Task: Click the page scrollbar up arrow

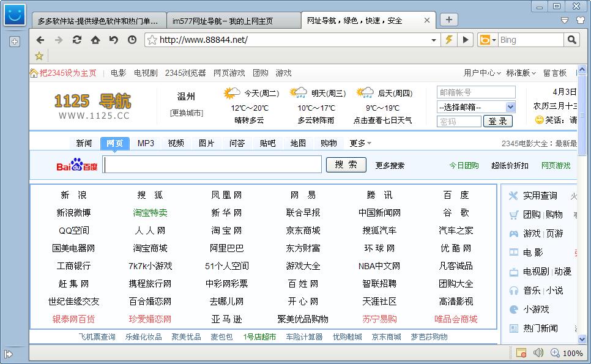Action: pyautogui.click(x=582, y=70)
